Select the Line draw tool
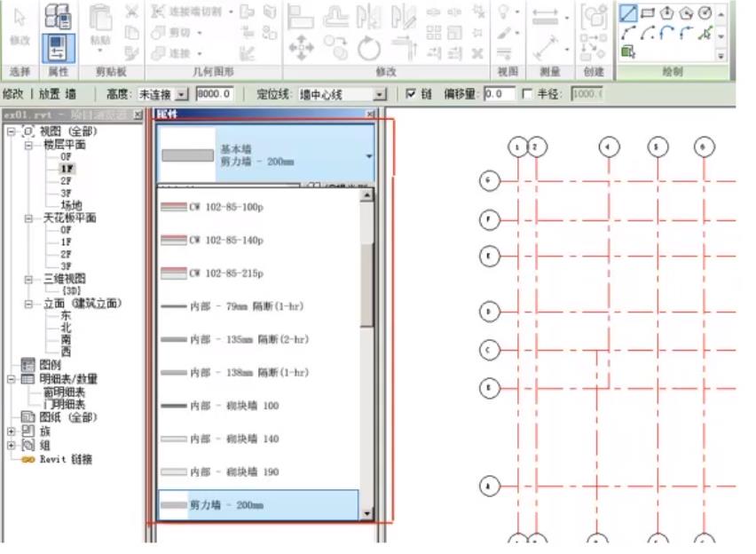 click(628, 13)
